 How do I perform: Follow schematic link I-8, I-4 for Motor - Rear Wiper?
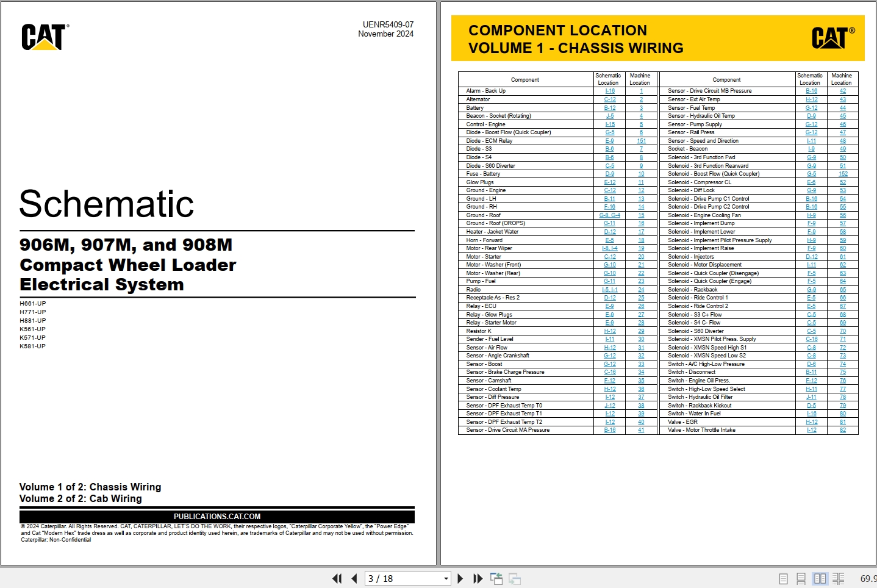coord(610,248)
